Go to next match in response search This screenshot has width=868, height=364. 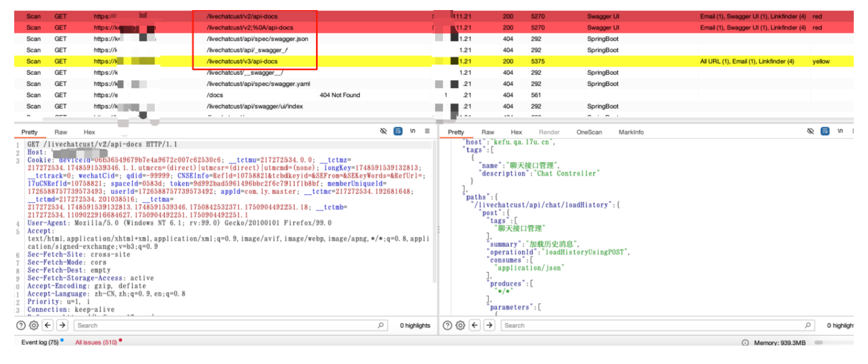tap(489, 325)
